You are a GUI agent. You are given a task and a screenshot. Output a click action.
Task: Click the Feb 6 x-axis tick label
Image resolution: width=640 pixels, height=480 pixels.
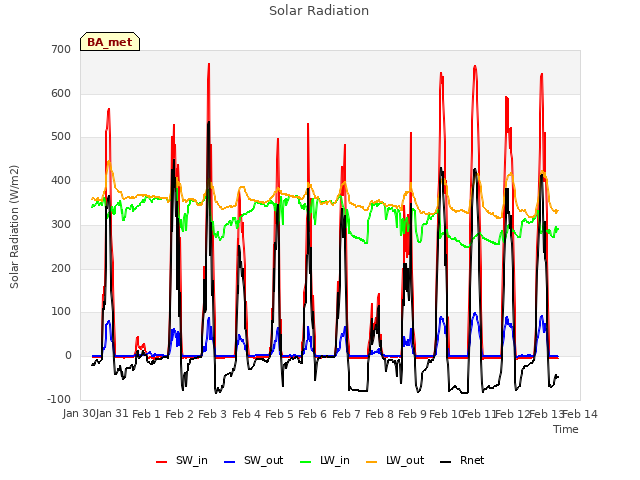[312, 414]
